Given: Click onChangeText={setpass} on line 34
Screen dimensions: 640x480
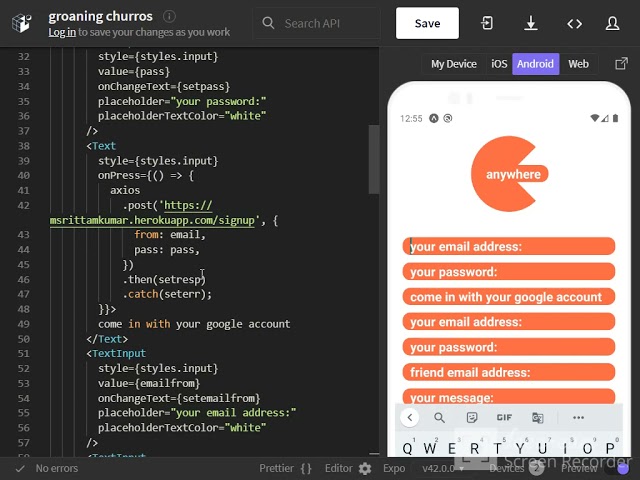Looking at the screenshot, I should (x=164, y=87).
